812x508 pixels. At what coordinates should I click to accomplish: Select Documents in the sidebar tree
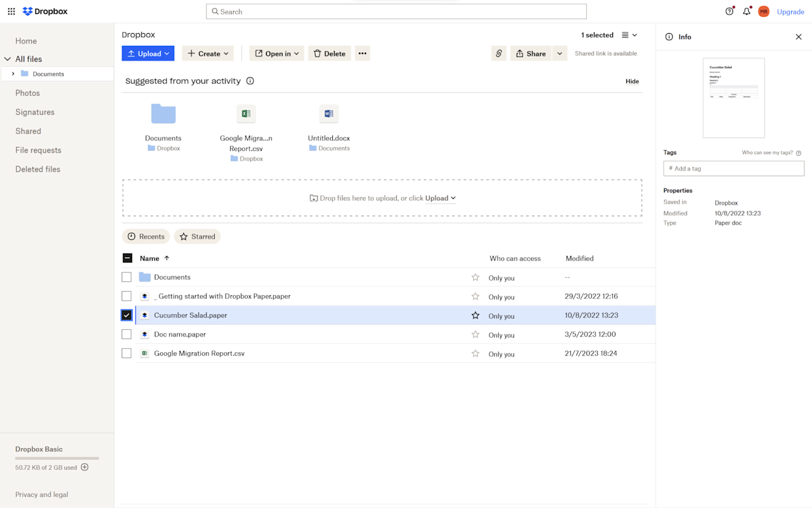click(48, 74)
